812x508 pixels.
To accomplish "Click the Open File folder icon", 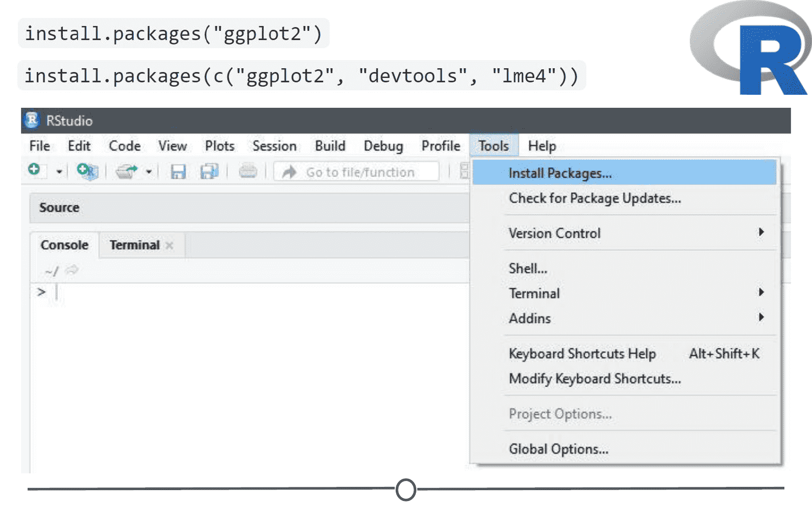I will 127,171.
